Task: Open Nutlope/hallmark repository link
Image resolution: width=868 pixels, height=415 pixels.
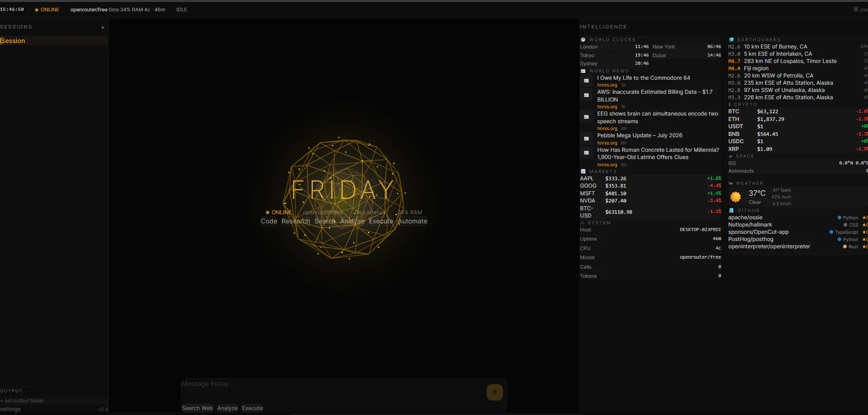Action: (750, 225)
